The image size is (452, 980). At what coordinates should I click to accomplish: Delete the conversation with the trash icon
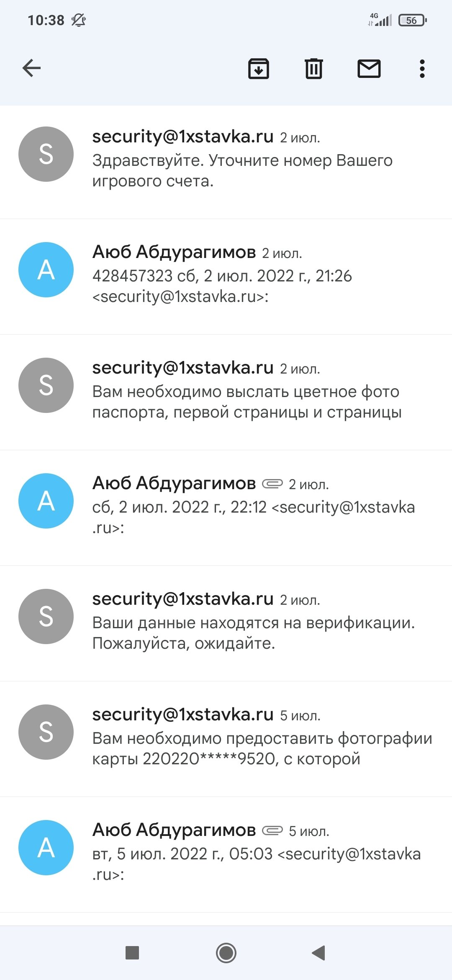313,69
